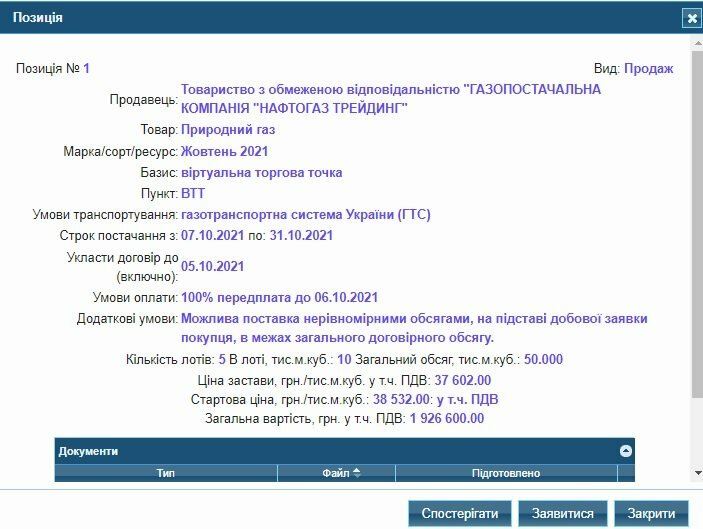Viewport: 703px width, 529px height.
Task: Click 100% передплата до 06.10.2021 text
Action: pos(279,297)
